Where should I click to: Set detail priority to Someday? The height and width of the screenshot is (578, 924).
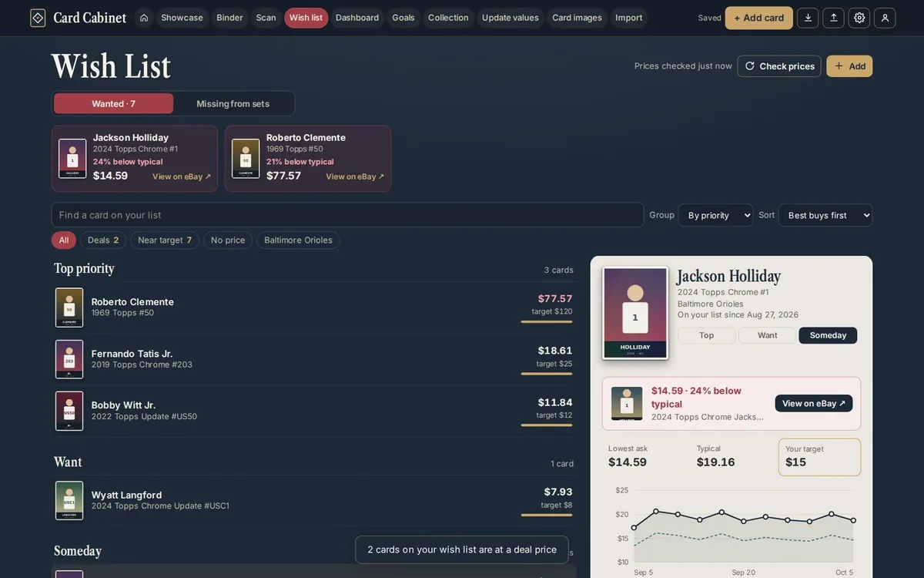[828, 335]
